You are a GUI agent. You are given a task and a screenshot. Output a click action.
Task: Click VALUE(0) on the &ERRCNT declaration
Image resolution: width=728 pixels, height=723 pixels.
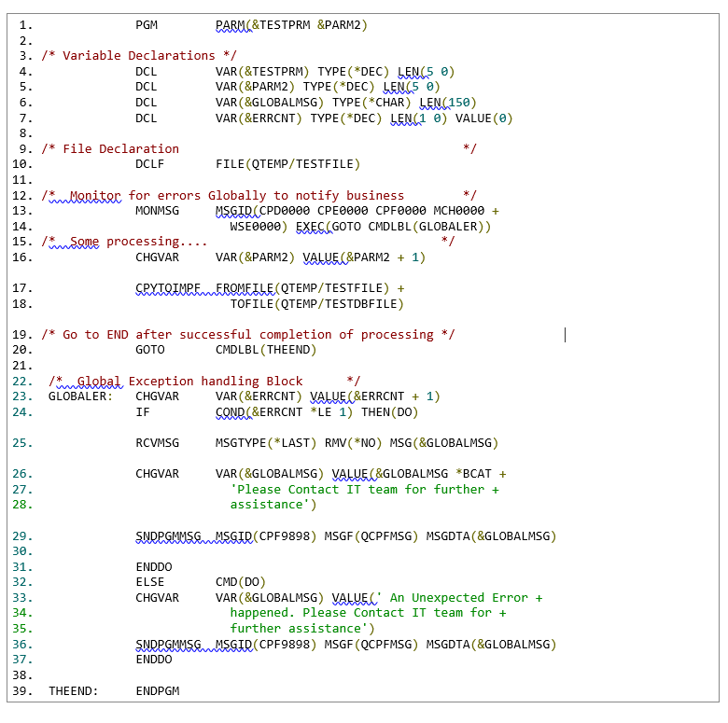(x=483, y=118)
